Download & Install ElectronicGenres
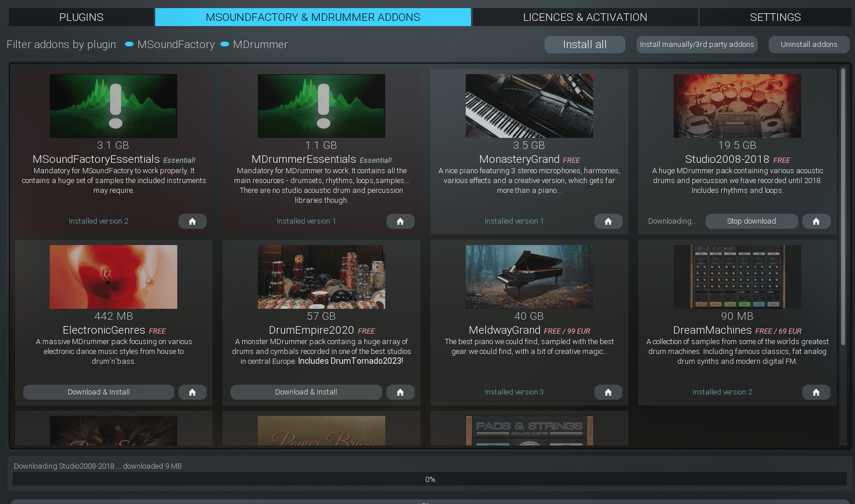The image size is (855, 504). (x=98, y=392)
